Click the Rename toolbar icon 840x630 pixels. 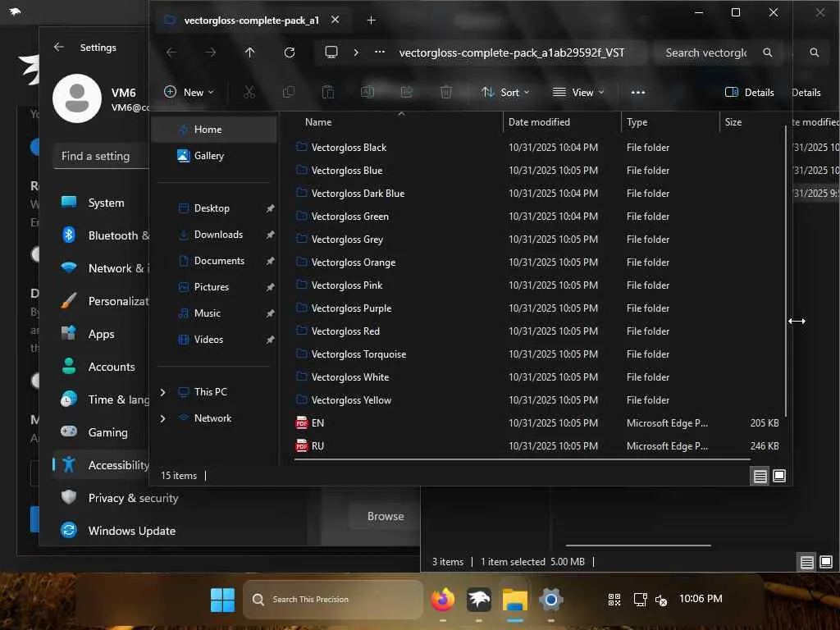click(367, 92)
